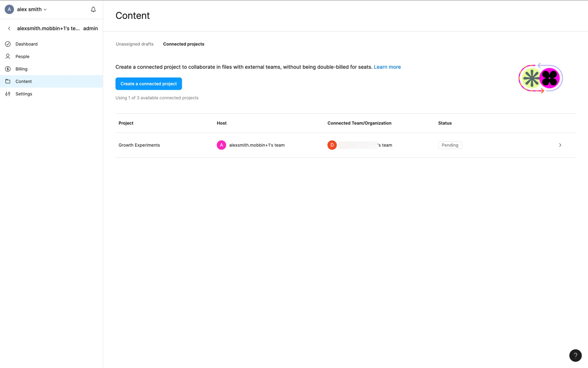Expand Growth Experiments row with chevron
588x368 pixels.
pyautogui.click(x=560, y=145)
